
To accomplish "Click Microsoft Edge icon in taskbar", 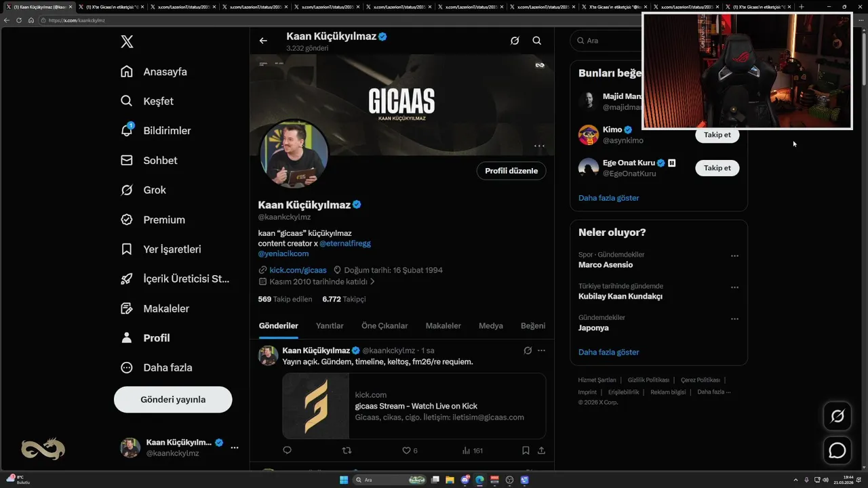I will 480,480.
